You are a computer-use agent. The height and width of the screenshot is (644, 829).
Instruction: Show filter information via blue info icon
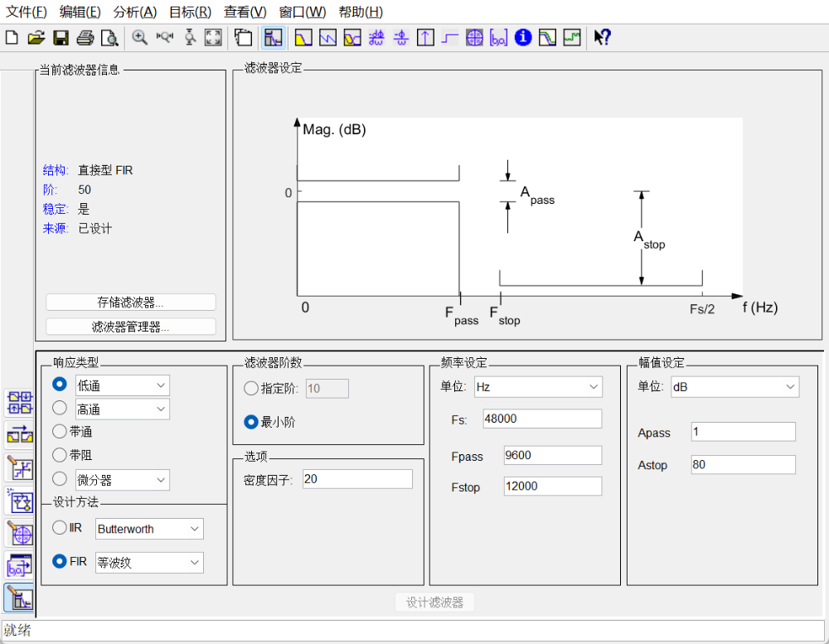tap(523, 37)
